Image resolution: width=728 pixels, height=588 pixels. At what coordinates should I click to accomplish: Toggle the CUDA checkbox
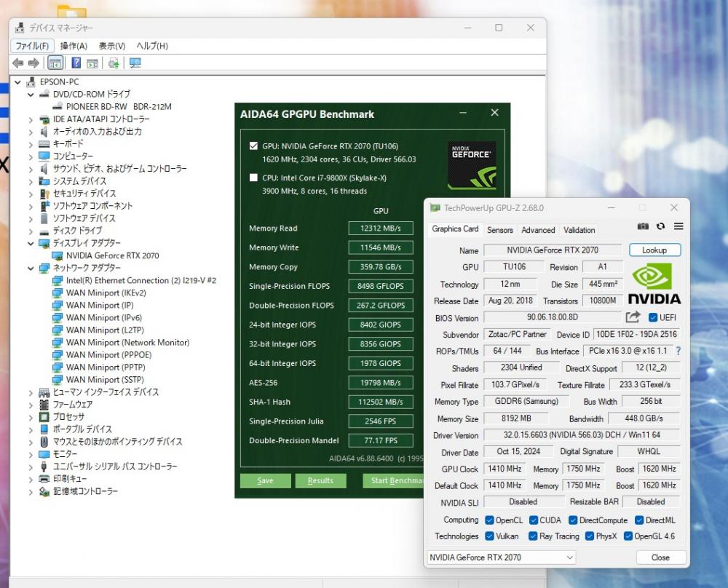click(534, 520)
